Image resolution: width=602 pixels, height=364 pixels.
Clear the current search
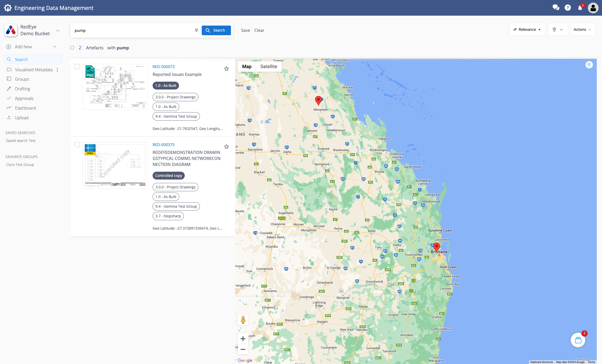point(259,30)
